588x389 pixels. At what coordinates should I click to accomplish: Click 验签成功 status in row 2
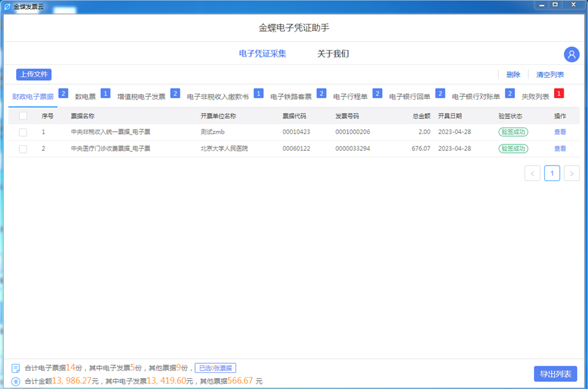click(513, 149)
